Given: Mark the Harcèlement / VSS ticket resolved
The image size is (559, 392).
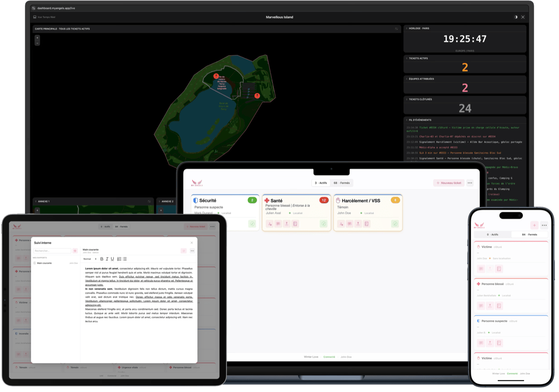Looking at the screenshot, I should coord(395,224).
